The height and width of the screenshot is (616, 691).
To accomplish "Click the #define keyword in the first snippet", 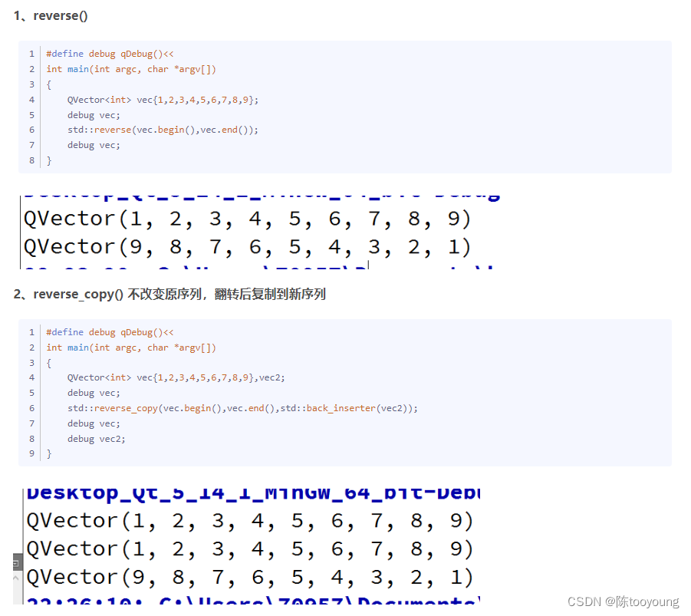I will tap(65, 53).
